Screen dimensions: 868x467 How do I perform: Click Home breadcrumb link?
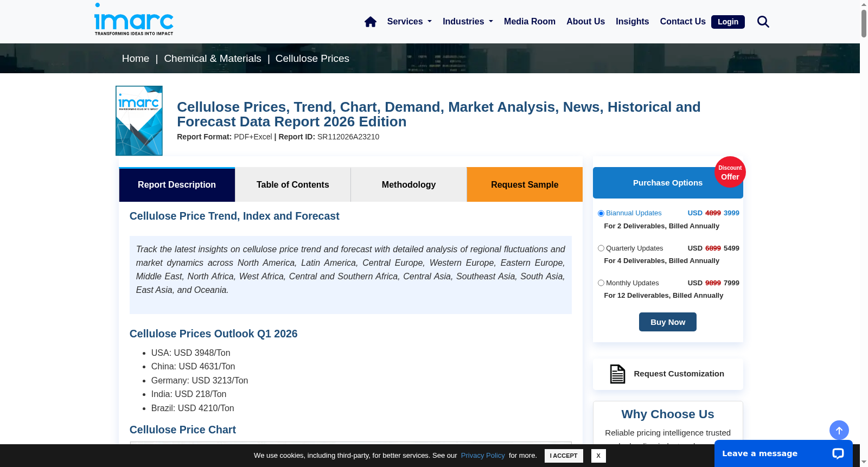click(136, 59)
